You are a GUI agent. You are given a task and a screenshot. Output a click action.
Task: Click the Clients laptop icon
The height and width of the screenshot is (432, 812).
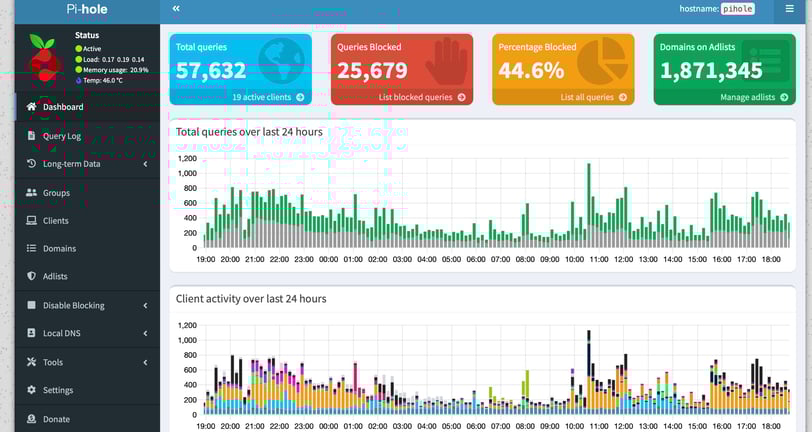[x=32, y=221]
